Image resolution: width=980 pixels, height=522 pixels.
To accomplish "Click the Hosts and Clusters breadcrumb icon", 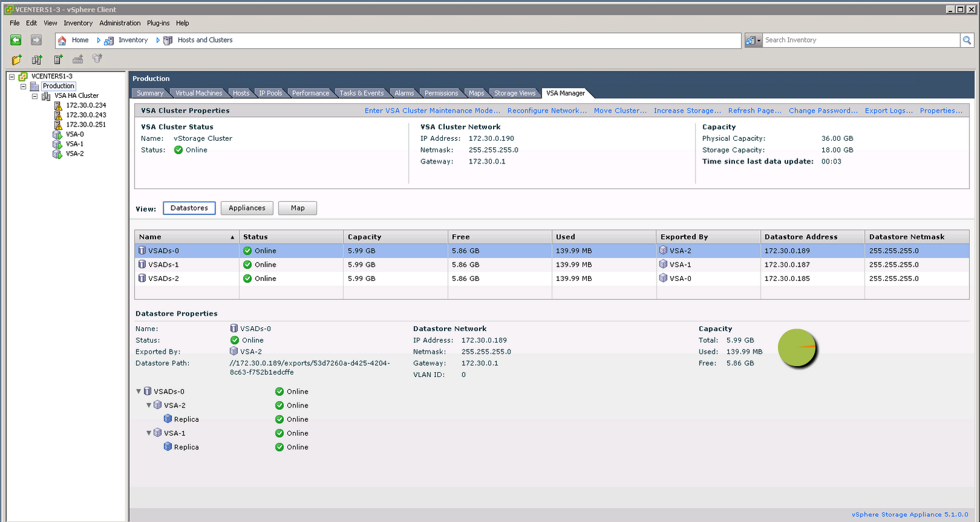I will tap(168, 40).
